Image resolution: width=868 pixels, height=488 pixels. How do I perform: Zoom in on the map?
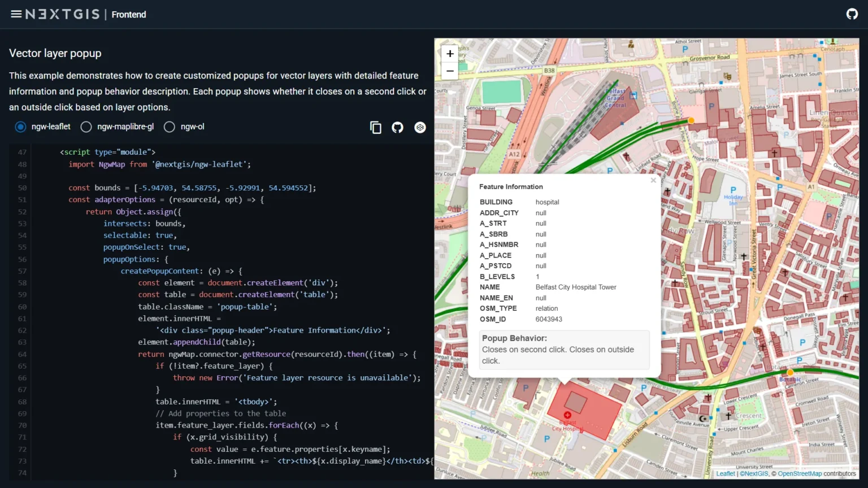click(450, 54)
